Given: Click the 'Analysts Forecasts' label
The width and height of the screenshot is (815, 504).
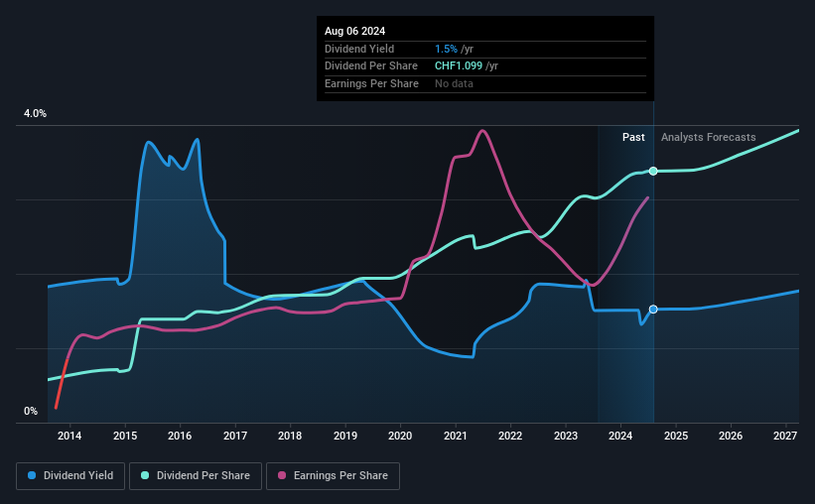Looking at the screenshot, I should pyautogui.click(x=709, y=137).
